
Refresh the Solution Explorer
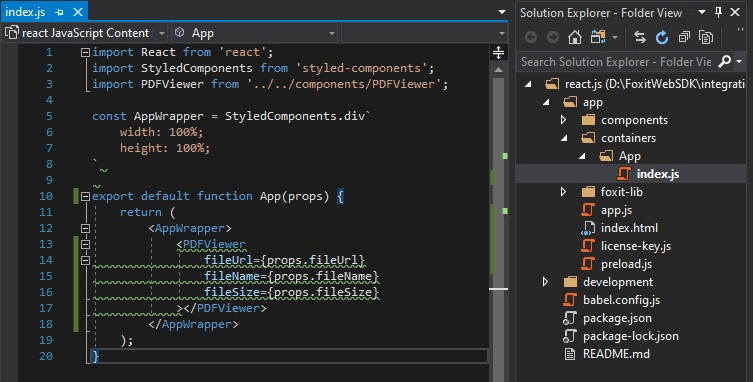coord(662,37)
